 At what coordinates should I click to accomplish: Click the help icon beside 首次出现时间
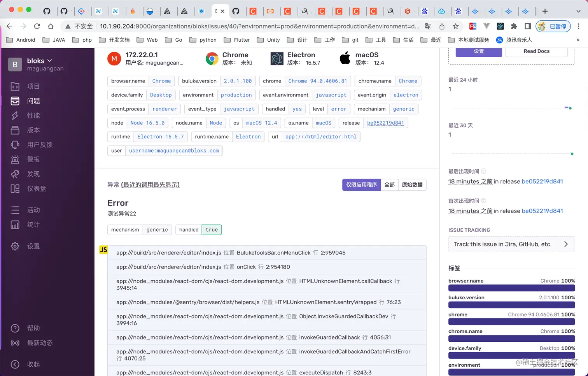[x=483, y=201]
